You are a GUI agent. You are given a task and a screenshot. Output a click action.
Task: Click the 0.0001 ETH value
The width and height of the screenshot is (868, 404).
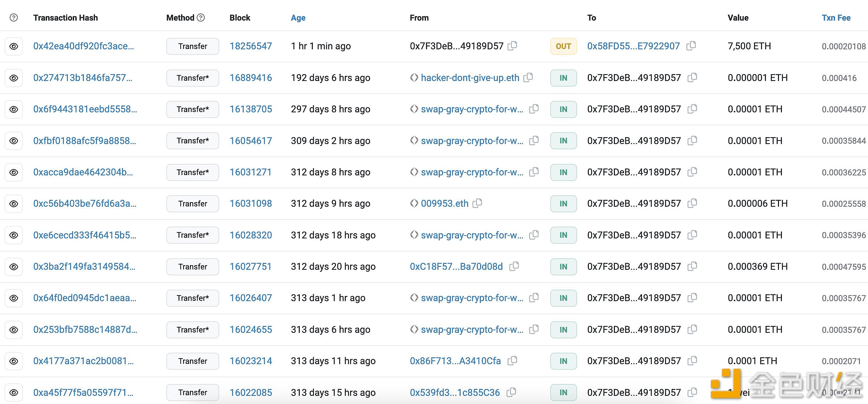click(752, 361)
